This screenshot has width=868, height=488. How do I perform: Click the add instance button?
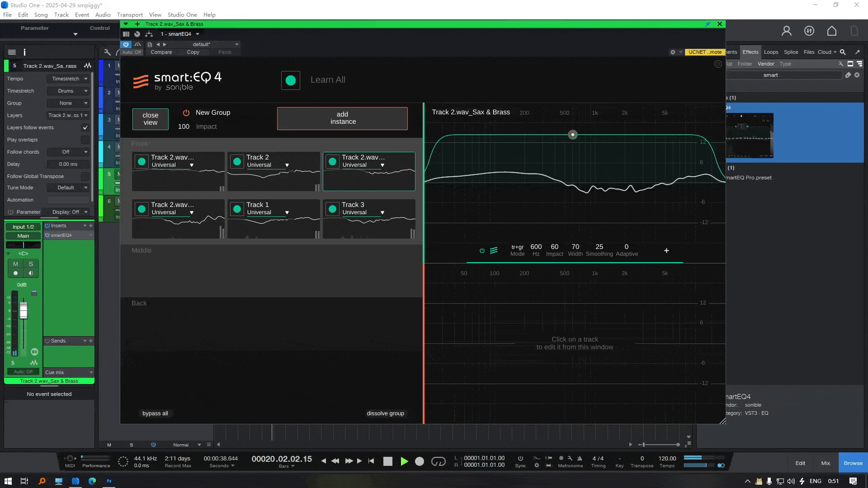(x=342, y=118)
